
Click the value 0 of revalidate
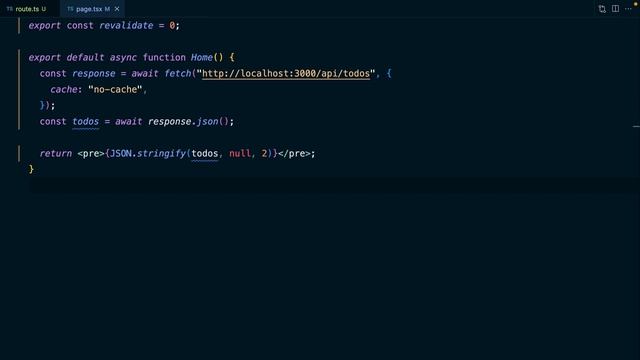tap(172, 25)
